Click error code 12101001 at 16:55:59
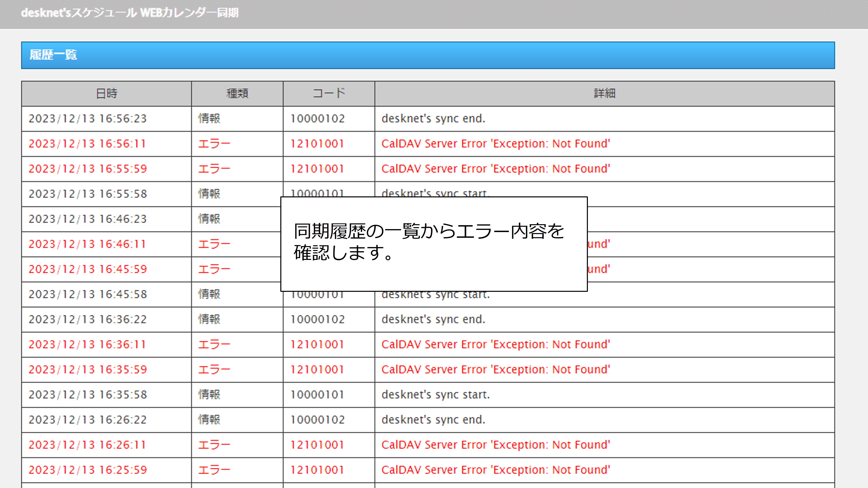This screenshot has width=868, height=488. click(317, 169)
